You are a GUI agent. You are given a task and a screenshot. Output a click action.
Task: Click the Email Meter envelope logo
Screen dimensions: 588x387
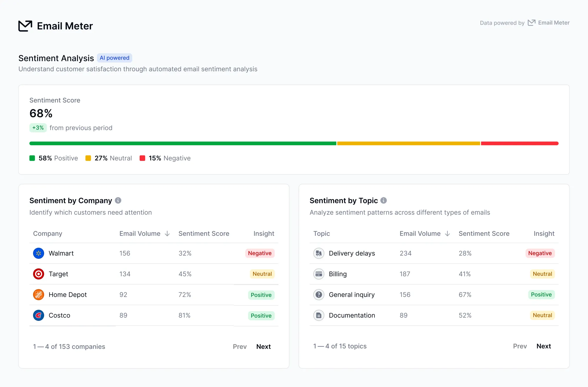coord(25,26)
